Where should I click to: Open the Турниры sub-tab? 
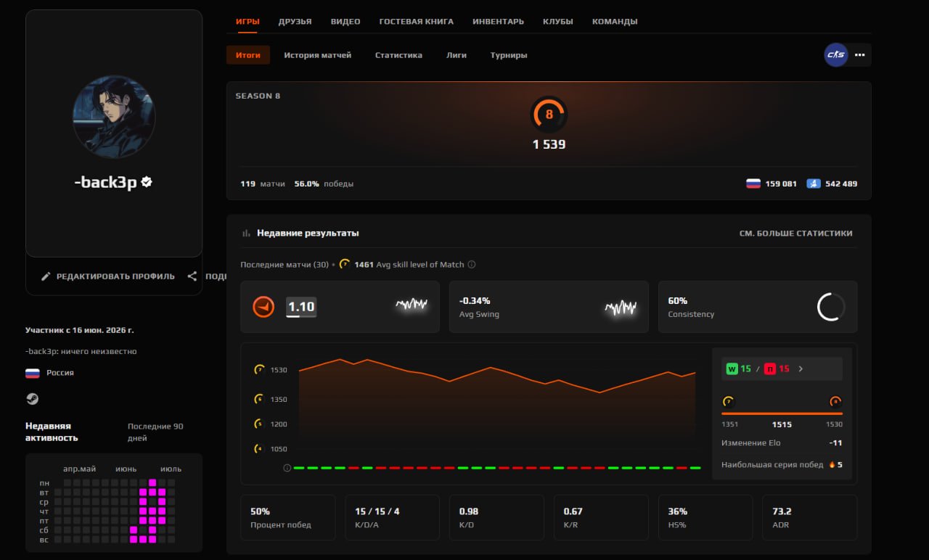pyautogui.click(x=509, y=55)
